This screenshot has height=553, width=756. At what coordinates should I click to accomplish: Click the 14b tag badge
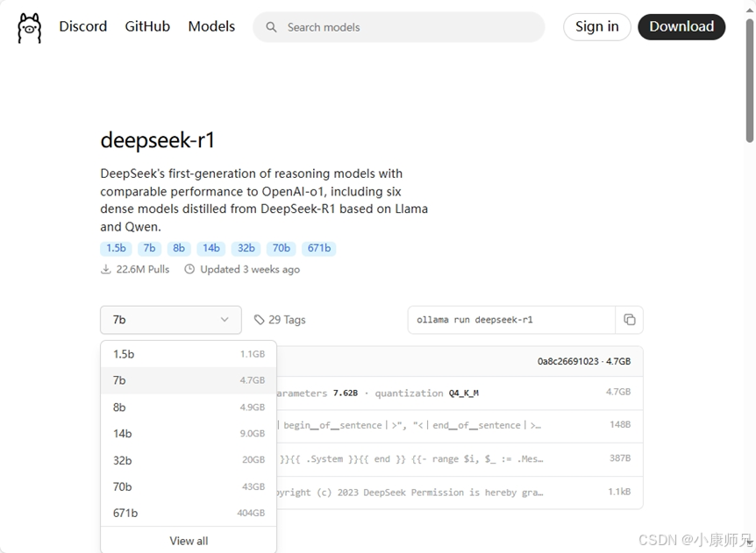pos(210,248)
